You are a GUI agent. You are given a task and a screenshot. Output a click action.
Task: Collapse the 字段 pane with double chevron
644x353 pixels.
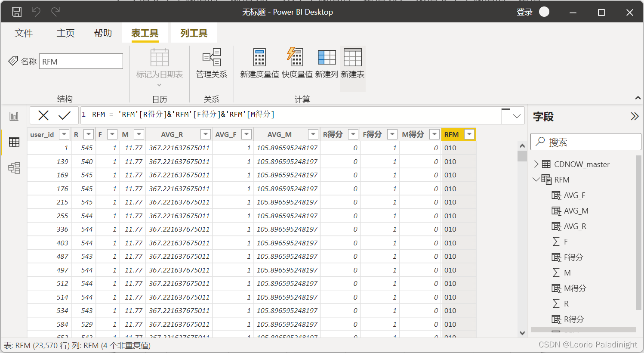(x=635, y=116)
